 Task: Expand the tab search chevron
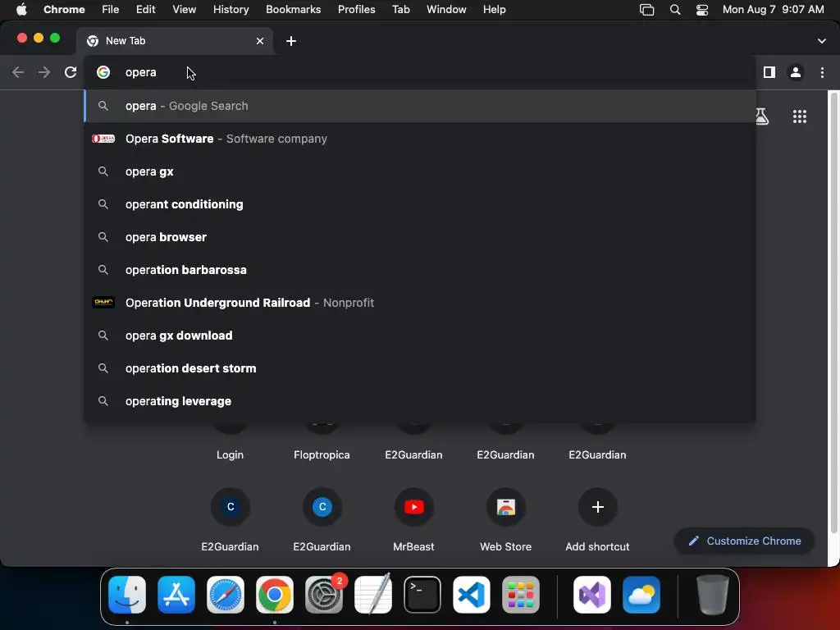pos(822,41)
